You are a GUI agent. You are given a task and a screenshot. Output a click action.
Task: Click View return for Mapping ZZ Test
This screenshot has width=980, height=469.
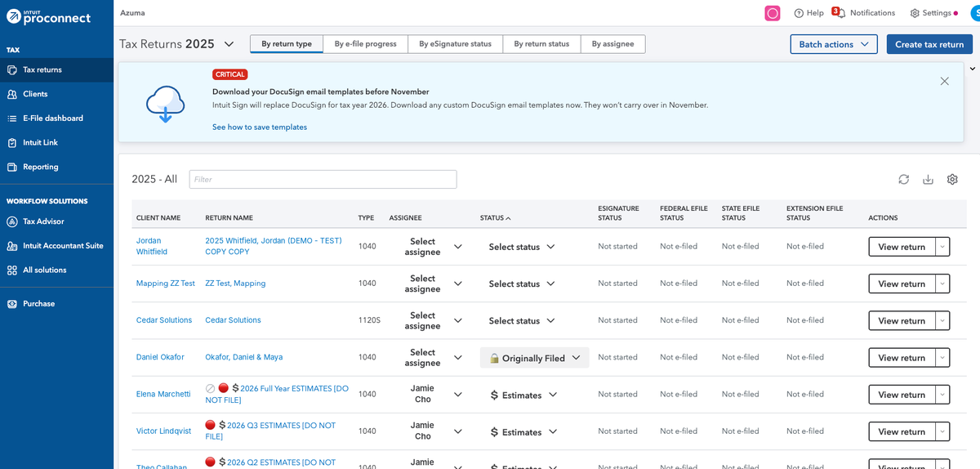[902, 284]
